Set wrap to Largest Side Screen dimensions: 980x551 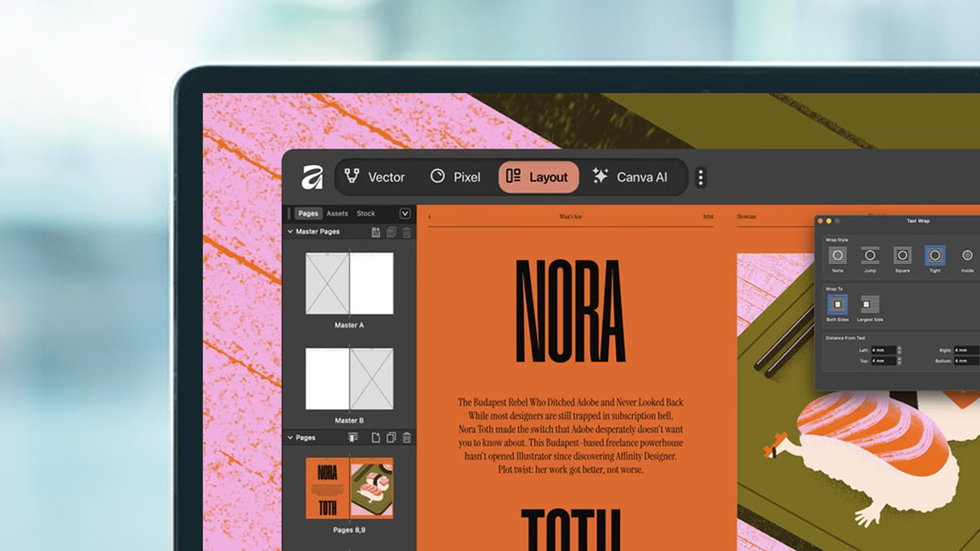870,305
